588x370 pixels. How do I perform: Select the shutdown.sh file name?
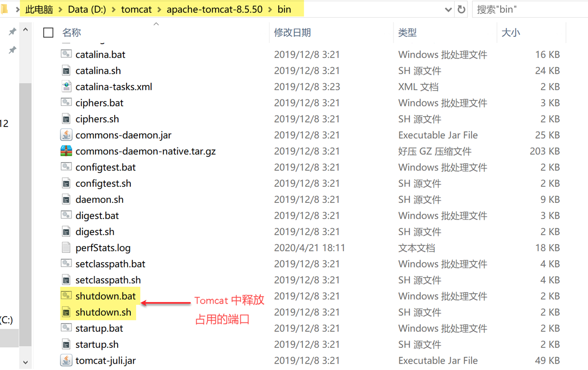103,312
